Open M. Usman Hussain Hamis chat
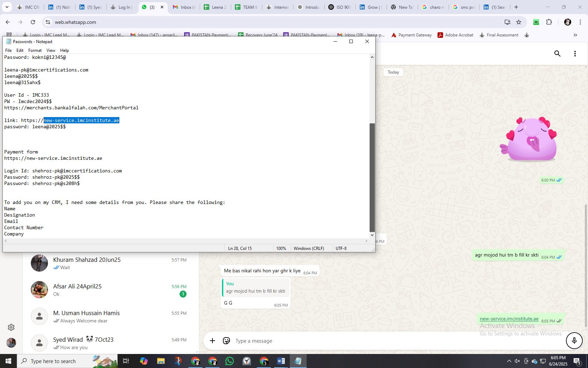This screenshot has width=588, height=368. point(110,316)
